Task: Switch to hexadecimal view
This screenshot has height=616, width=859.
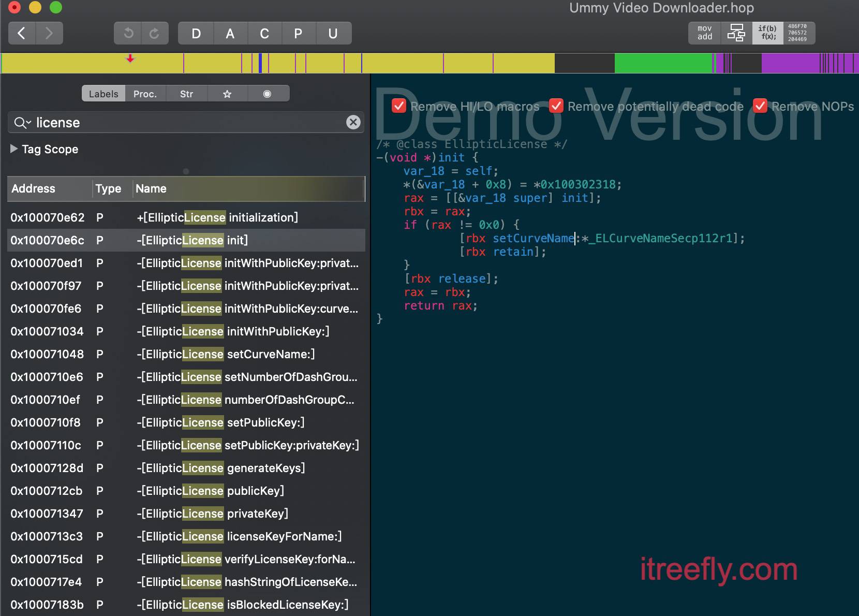Action: pos(799,33)
